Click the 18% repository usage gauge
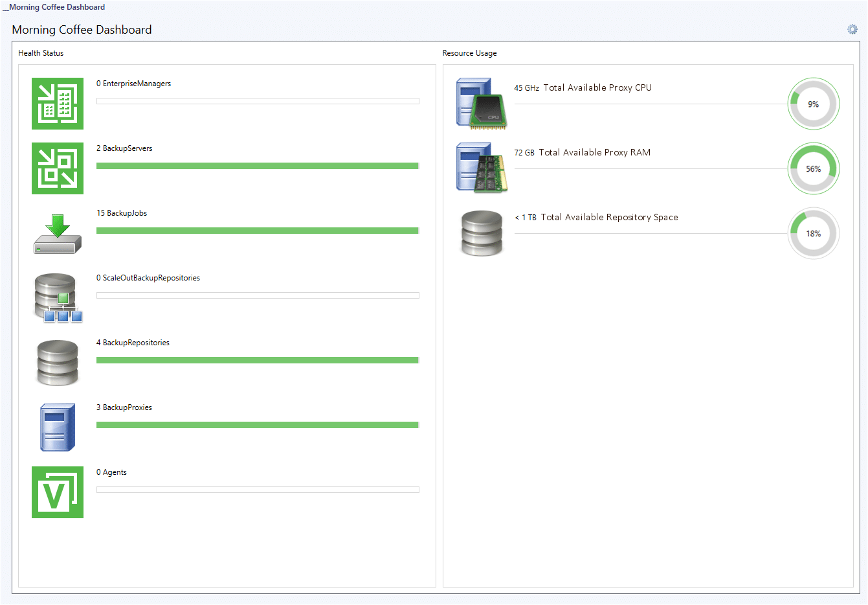Image resolution: width=868 pixels, height=605 pixels. 814,233
